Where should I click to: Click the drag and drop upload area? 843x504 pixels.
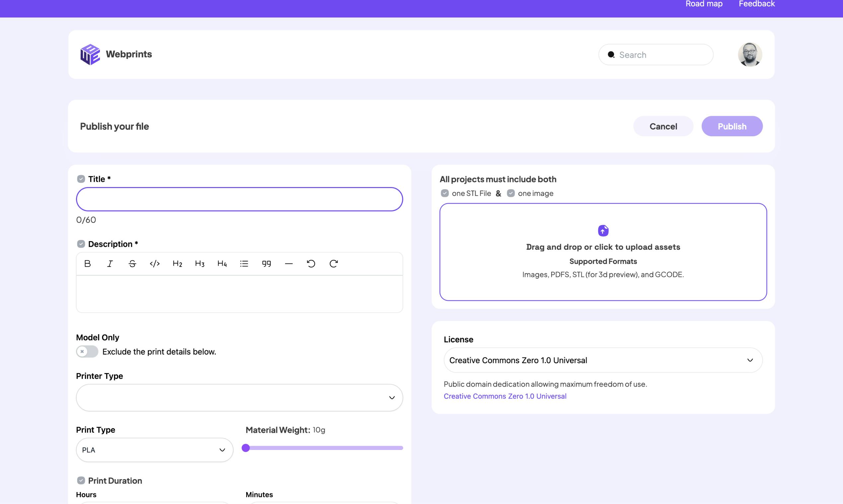pyautogui.click(x=603, y=252)
